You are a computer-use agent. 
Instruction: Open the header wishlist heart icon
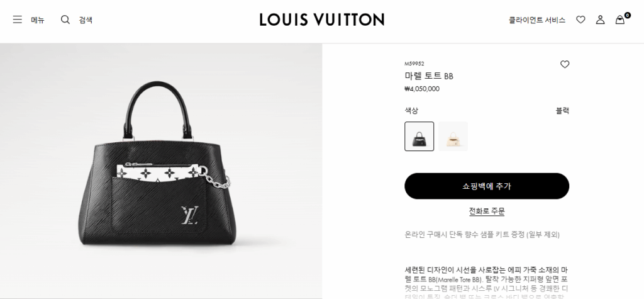click(580, 20)
